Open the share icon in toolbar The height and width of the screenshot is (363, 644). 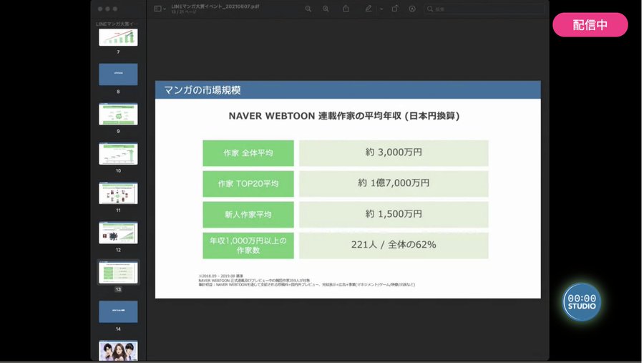pyautogui.click(x=346, y=9)
